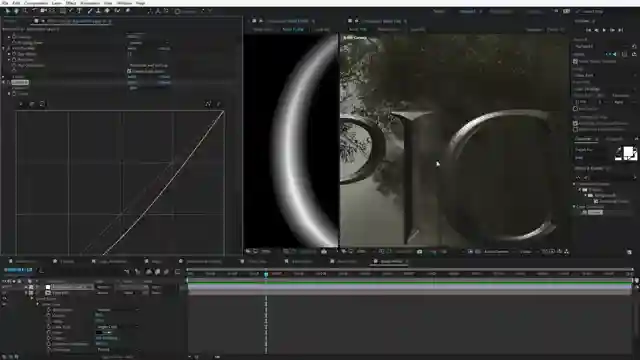Viewport: 640px width, 360px height.
Task: Take snapshot in right composition viewer
Action: coord(419,252)
